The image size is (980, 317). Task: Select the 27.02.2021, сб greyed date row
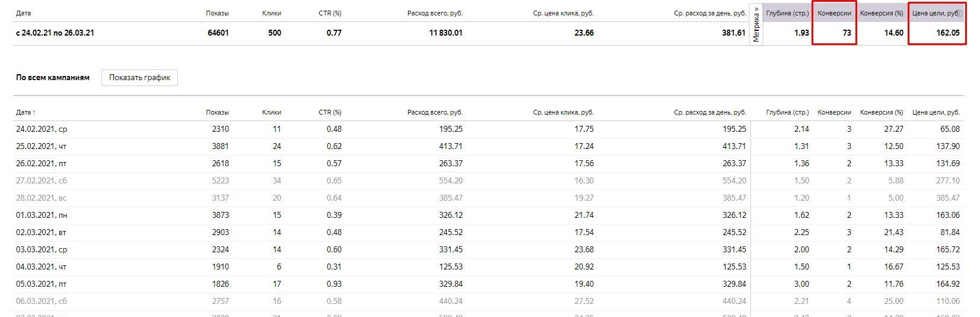pyautogui.click(x=488, y=180)
